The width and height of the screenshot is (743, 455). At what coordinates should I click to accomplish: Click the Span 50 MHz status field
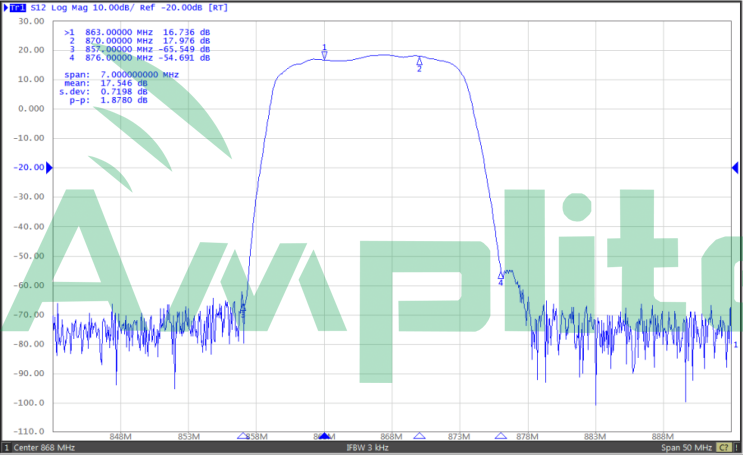pyautogui.click(x=686, y=447)
